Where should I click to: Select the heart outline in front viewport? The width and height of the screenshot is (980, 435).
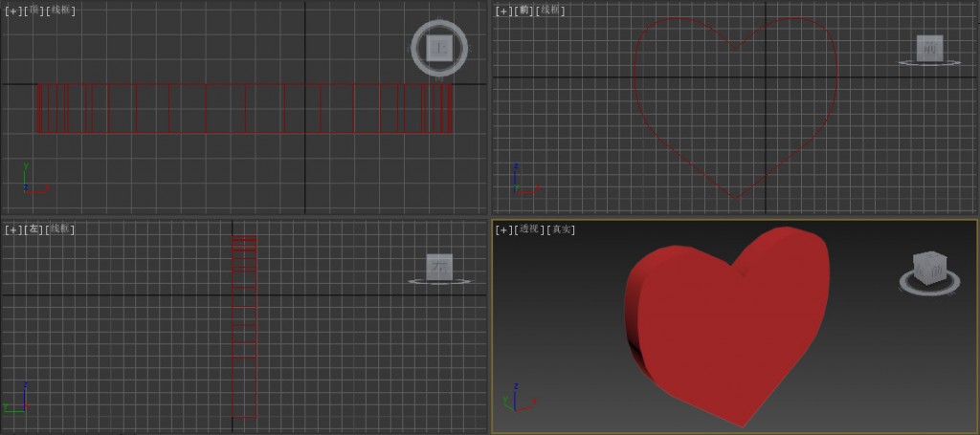[736, 109]
